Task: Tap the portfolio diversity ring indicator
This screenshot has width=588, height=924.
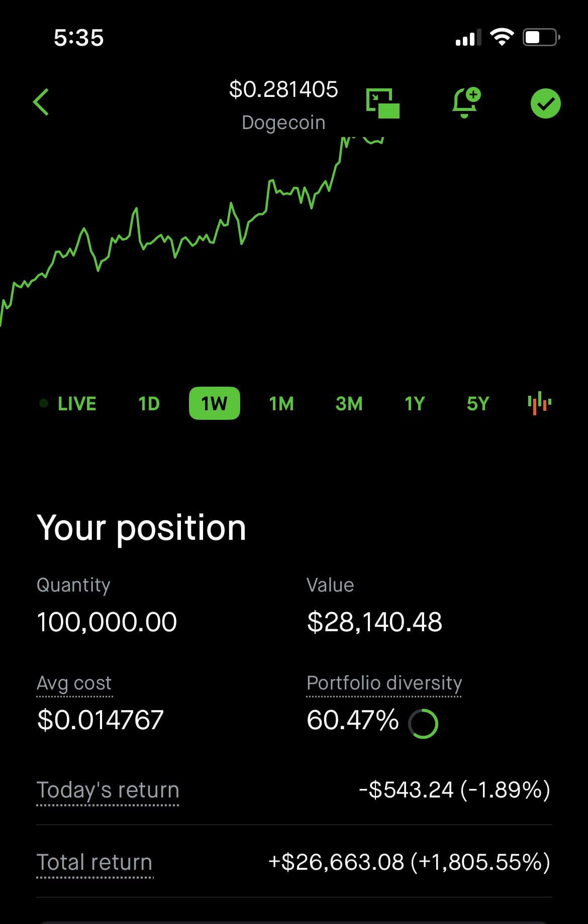Action: [423, 724]
